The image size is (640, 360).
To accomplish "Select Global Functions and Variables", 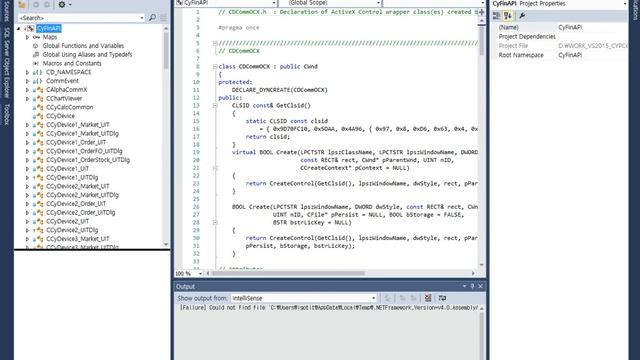I will [x=83, y=46].
